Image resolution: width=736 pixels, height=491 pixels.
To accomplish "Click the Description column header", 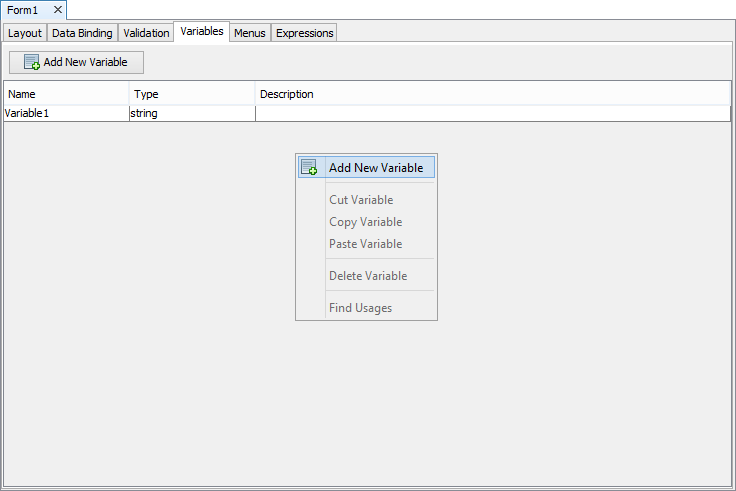I will click(x=492, y=94).
